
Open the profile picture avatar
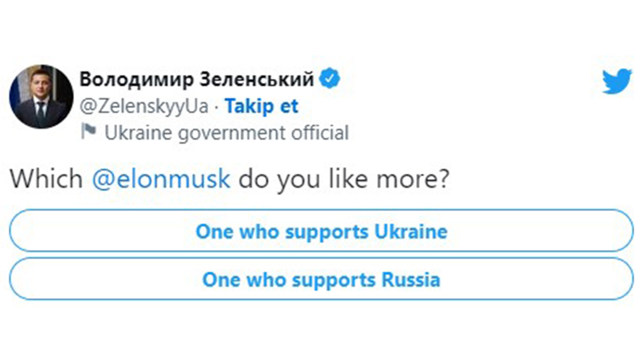(x=41, y=97)
